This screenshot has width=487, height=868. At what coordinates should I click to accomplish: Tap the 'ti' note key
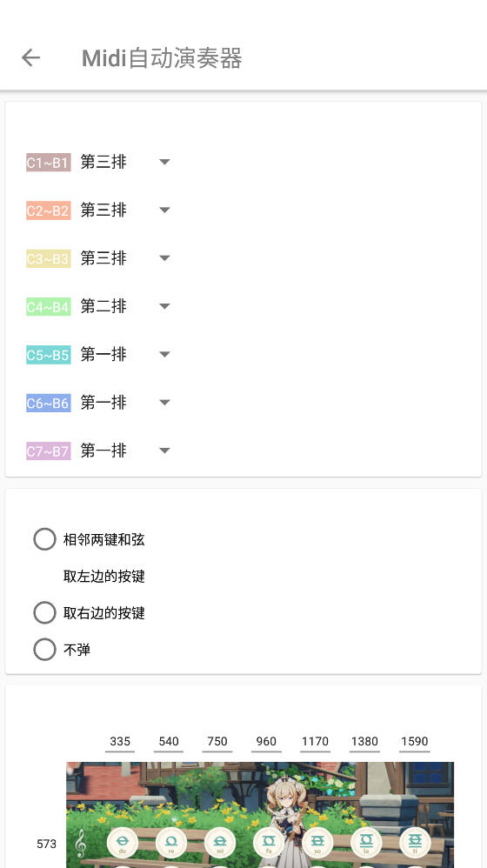pyautogui.click(x=415, y=843)
